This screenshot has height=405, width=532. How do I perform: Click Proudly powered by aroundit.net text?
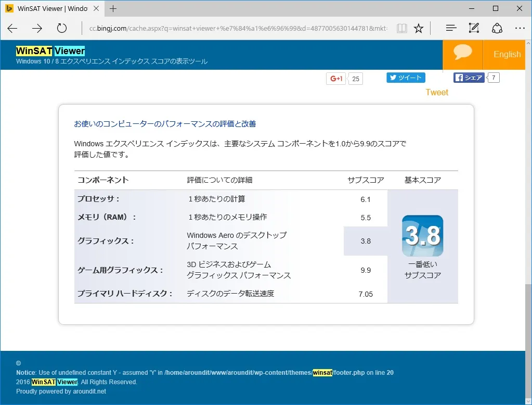click(61, 391)
